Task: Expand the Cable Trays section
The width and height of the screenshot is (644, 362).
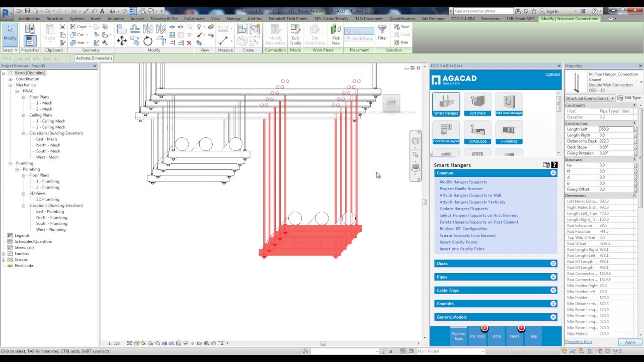Action: click(x=553, y=290)
